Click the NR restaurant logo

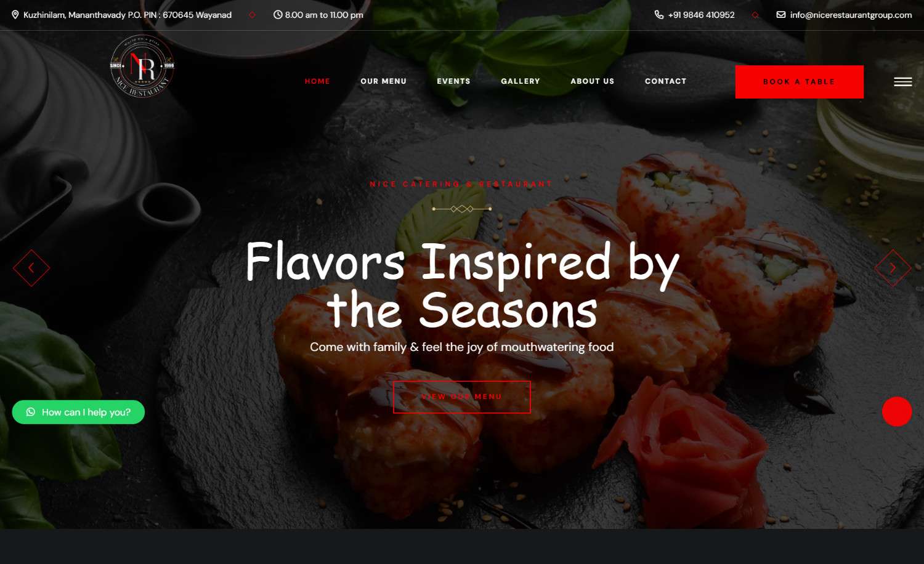click(142, 66)
